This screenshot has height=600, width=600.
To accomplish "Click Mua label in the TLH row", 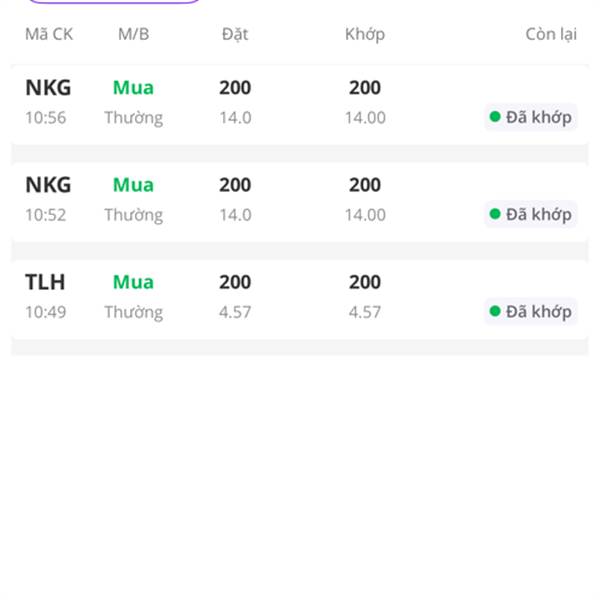I will click(x=133, y=282).
